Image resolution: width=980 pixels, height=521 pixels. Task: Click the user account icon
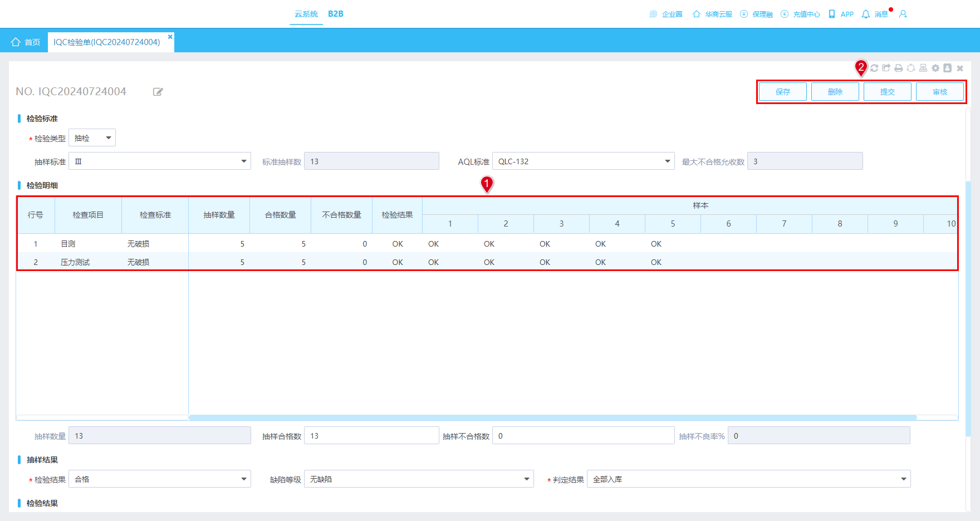(x=903, y=14)
